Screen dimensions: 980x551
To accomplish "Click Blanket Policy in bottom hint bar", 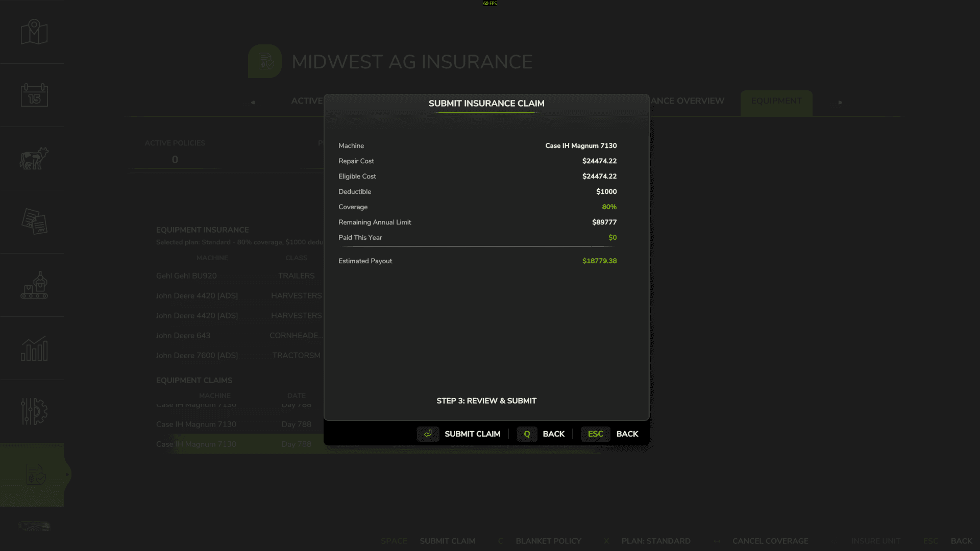I will [548, 541].
